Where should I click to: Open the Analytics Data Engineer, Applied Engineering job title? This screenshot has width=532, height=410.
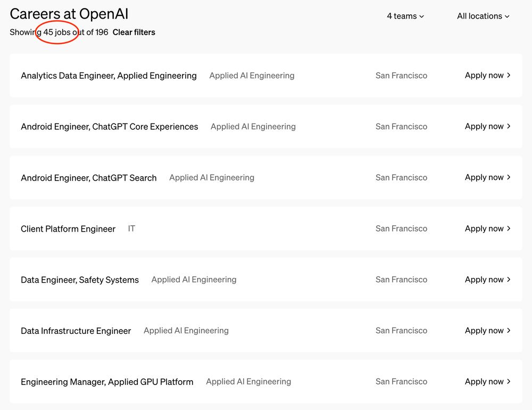(109, 76)
